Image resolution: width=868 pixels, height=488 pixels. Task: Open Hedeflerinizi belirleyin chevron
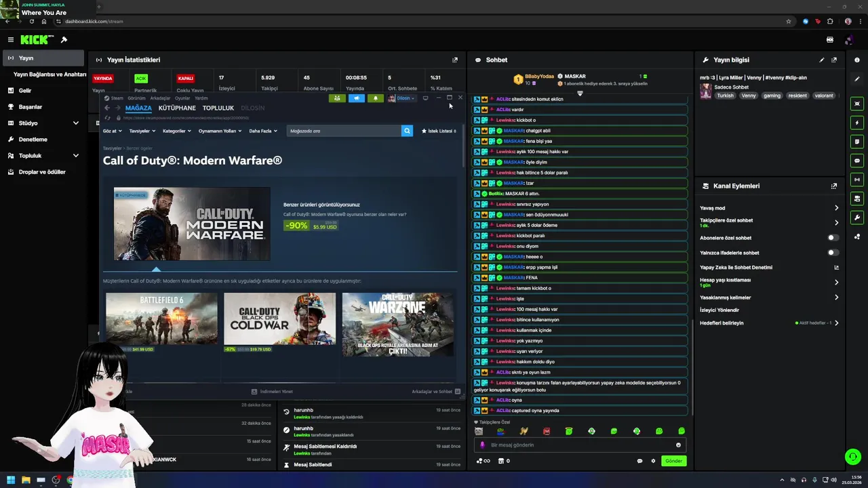pos(836,323)
